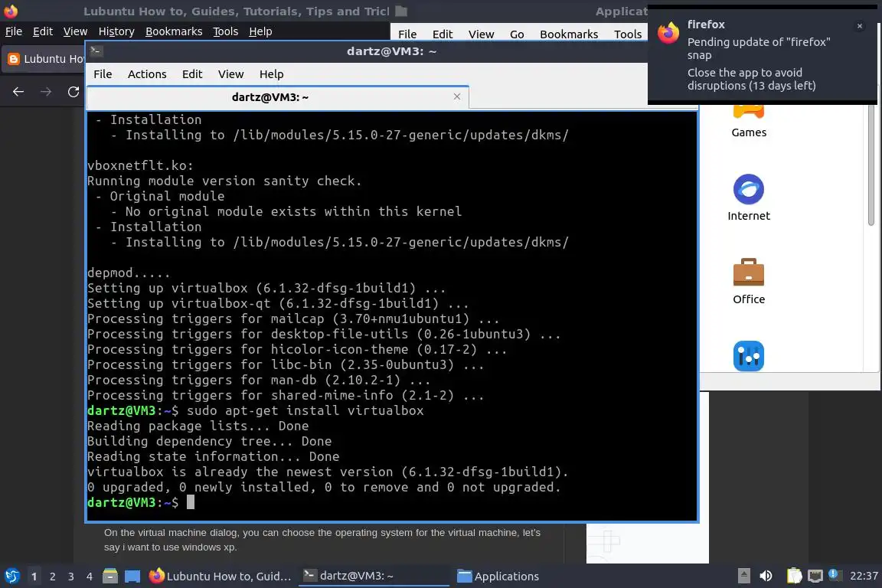This screenshot has width=882, height=588.
Task: Close the dartz@VM3 terminal tab
Action: coord(457,96)
